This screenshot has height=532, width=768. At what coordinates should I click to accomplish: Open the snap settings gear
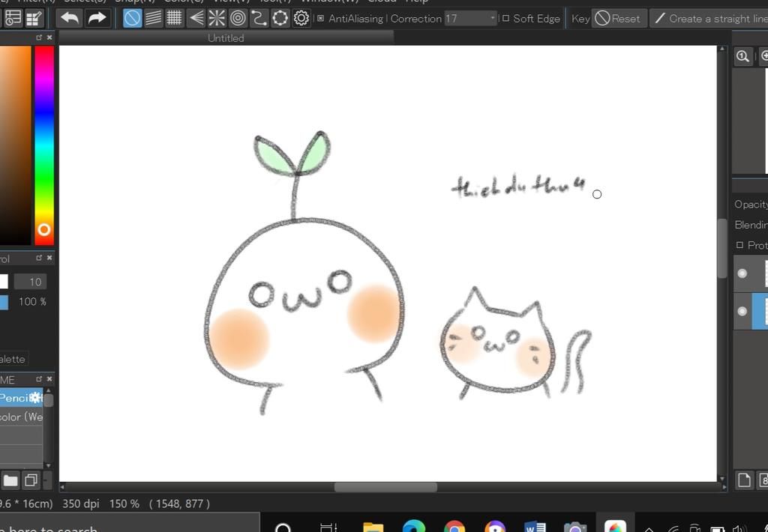click(x=301, y=19)
